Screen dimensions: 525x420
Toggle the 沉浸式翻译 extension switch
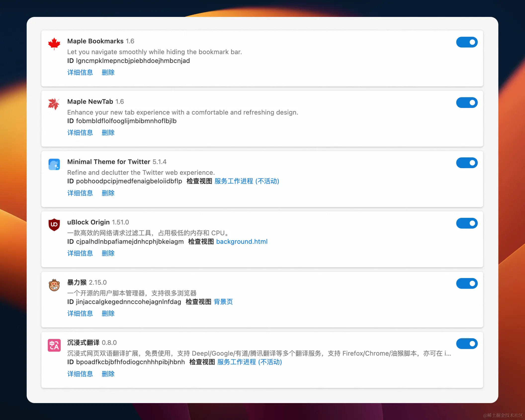click(467, 343)
